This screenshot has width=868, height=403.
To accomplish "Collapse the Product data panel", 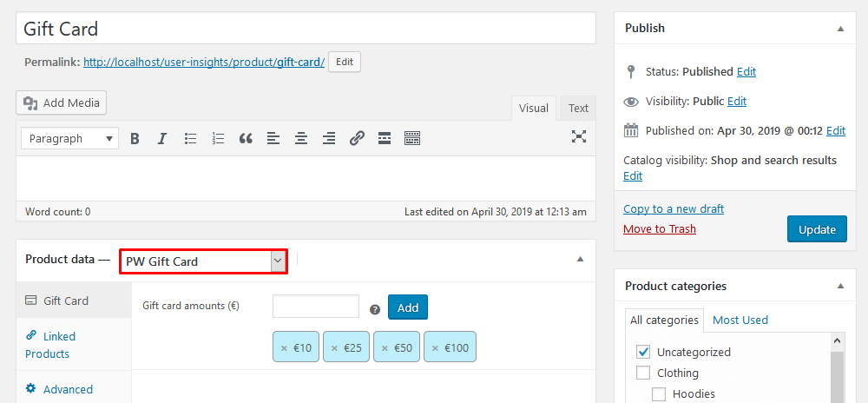I will point(580,259).
